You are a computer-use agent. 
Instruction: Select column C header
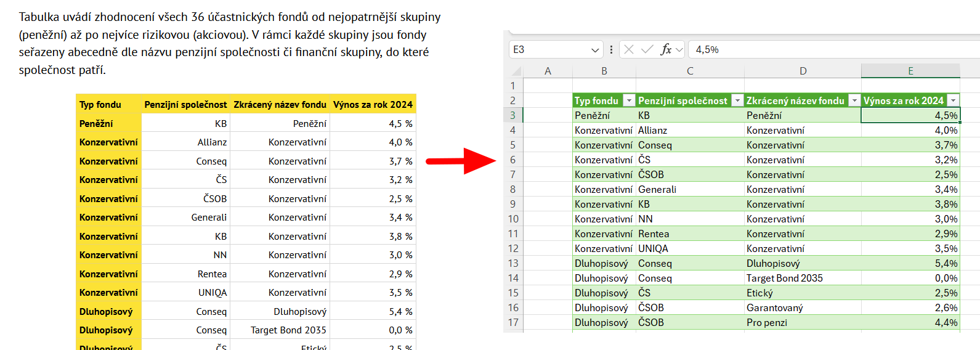(690, 71)
